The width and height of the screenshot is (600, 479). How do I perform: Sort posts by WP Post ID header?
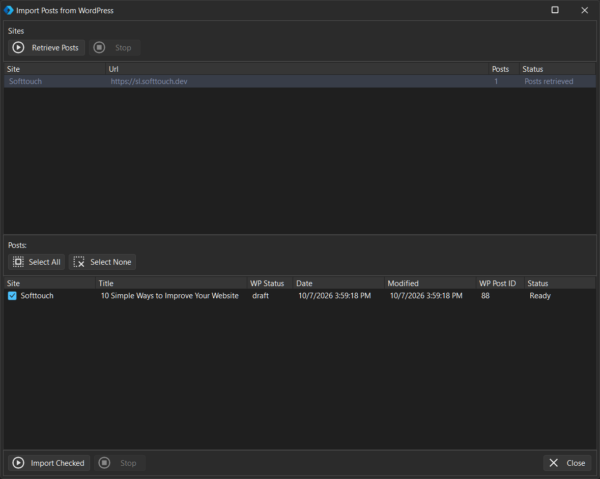point(500,283)
